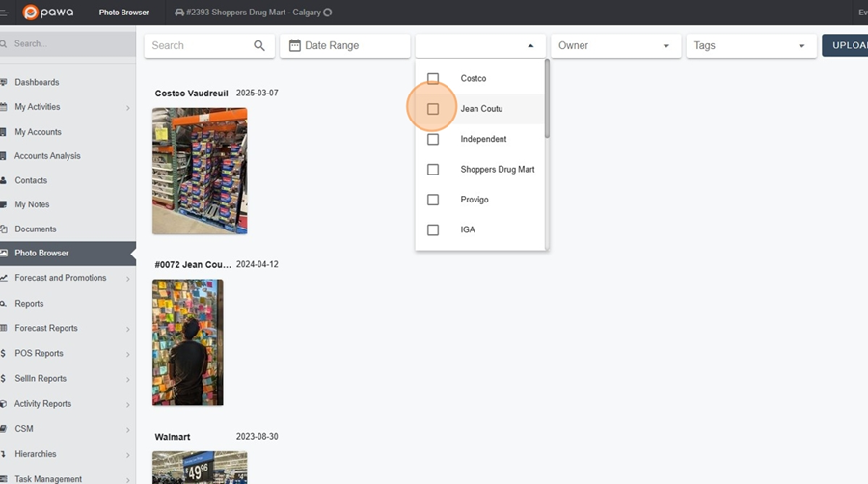Click the Documents icon

coord(3,229)
